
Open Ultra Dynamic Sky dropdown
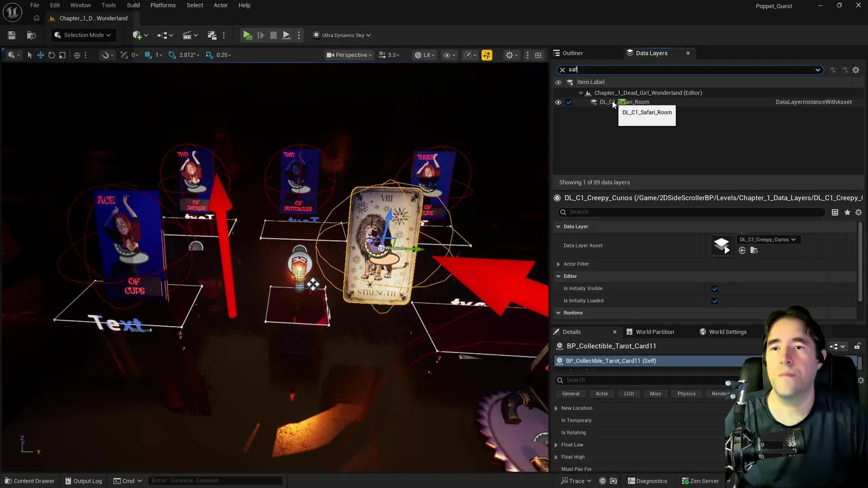(x=342, y=35)
